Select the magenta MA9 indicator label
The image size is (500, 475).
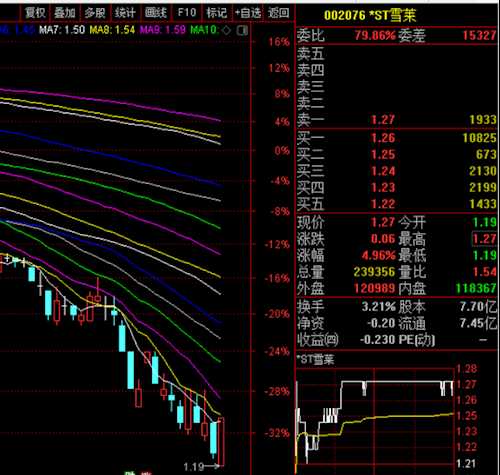point(162,30)
